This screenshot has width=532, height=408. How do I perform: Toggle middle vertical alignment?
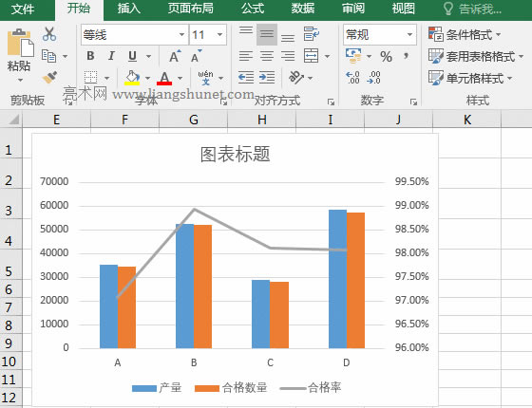coord(267,34)
